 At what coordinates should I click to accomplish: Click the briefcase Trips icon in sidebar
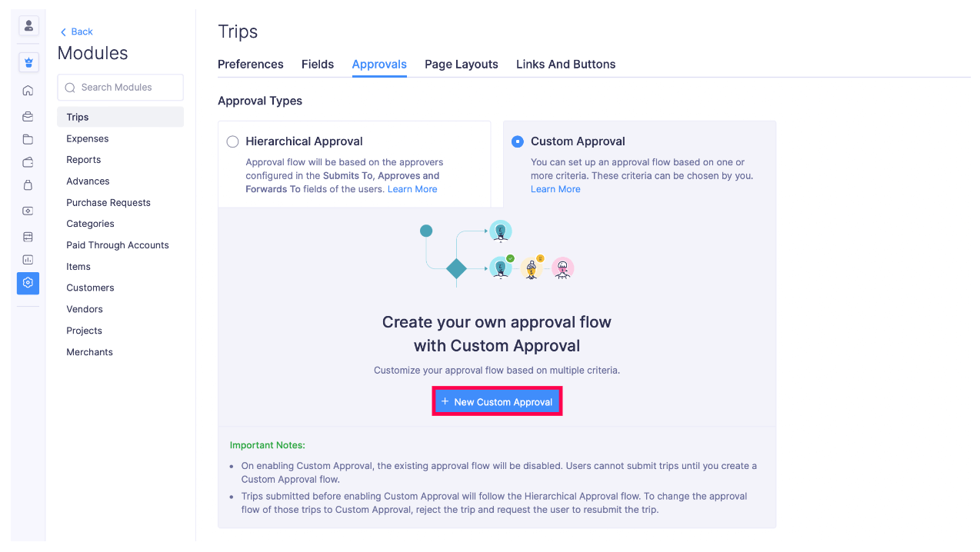28,116
